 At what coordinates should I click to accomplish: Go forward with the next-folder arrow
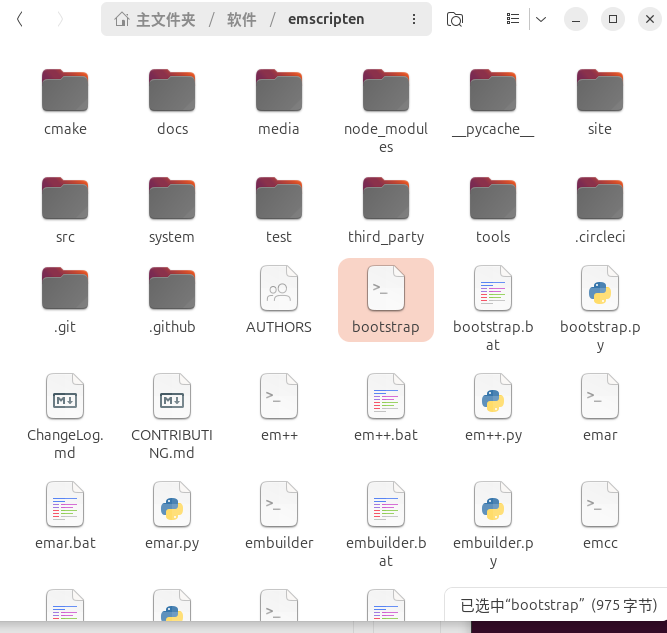pos(60,19)
